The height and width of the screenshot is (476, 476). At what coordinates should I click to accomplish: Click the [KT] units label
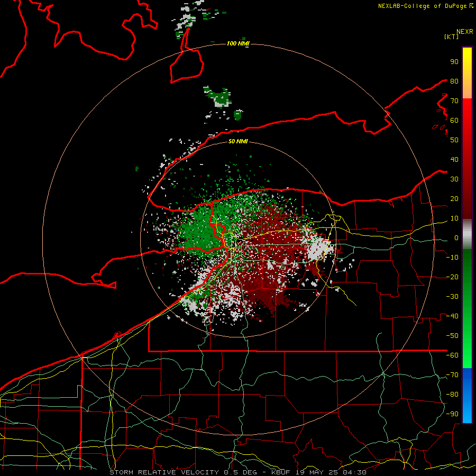tap(451, 36)
